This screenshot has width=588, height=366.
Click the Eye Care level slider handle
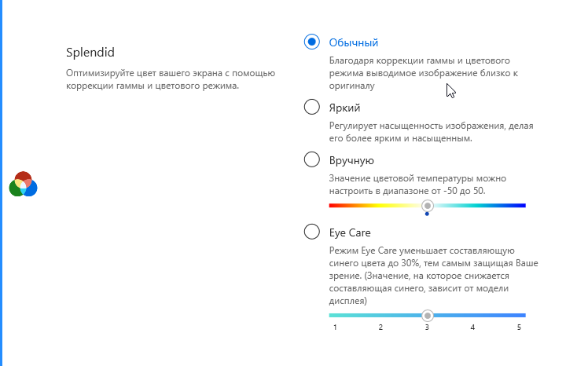point(428,315)
